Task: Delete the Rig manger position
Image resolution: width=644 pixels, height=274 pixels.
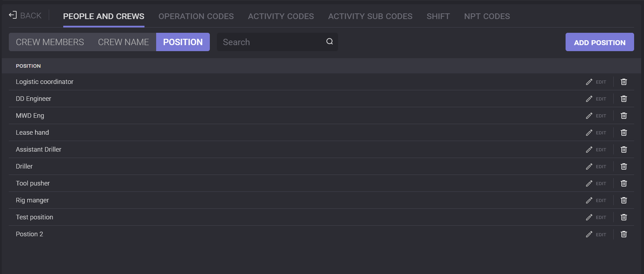Action: tap(624, 200)
